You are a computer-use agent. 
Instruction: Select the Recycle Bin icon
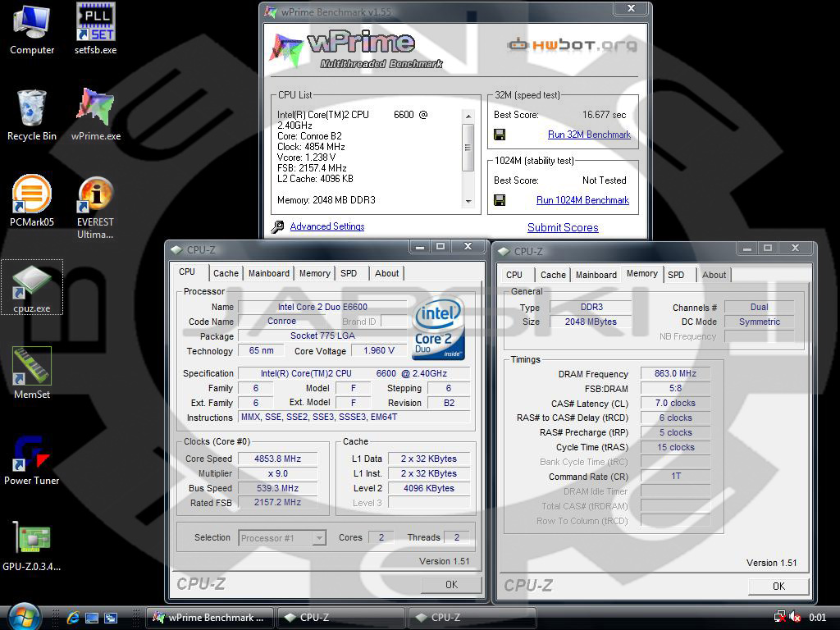[32, 115]
